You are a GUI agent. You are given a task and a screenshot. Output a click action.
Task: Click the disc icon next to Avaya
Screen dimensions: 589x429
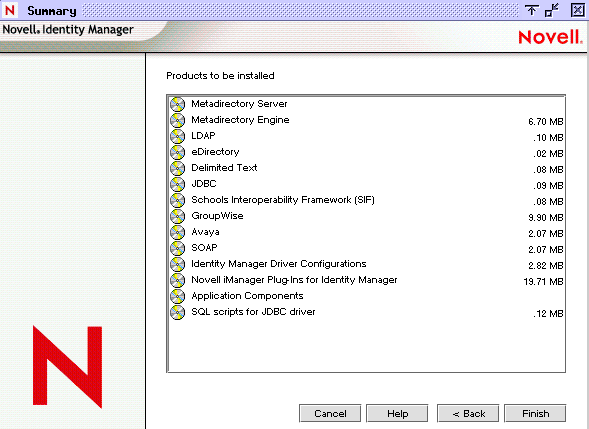point(178,233)
